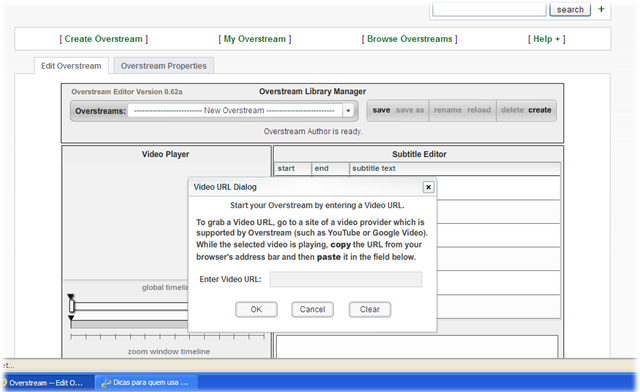640x392 pixels.
Task: Click the reload button
Action: (479, 110)
